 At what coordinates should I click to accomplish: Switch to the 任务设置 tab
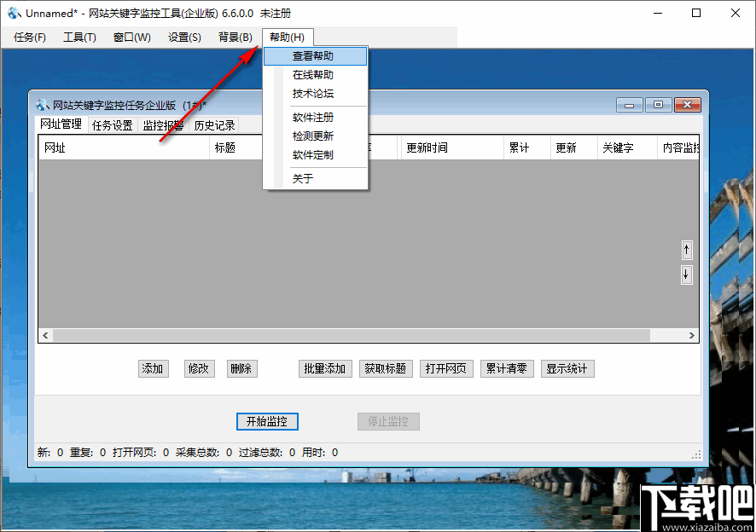(x=111, y=124)
